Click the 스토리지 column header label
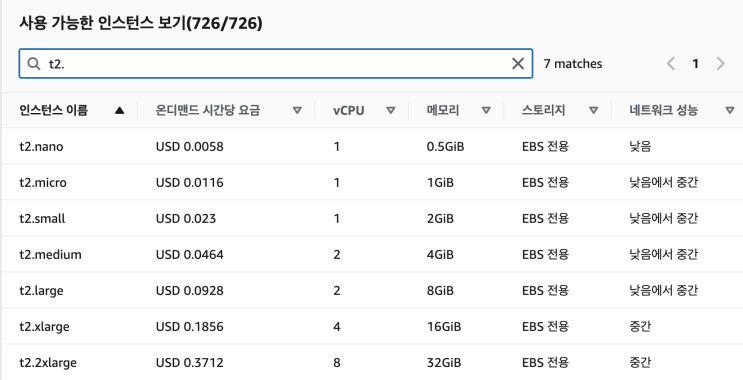 [x=544, y=110]
